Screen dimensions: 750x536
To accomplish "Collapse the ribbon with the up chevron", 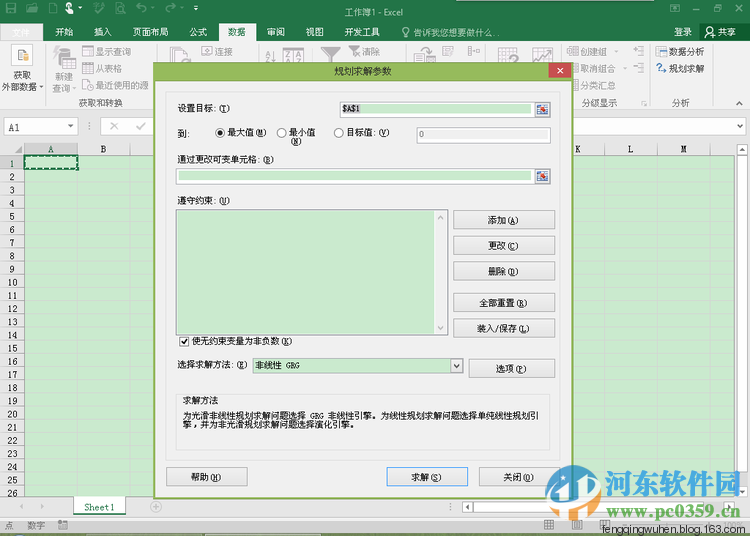I will point(739,103).
